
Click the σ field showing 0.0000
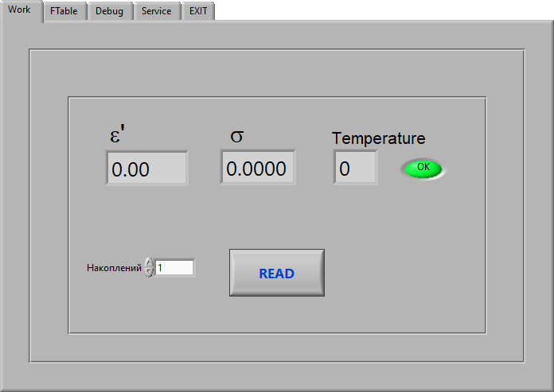257,168
